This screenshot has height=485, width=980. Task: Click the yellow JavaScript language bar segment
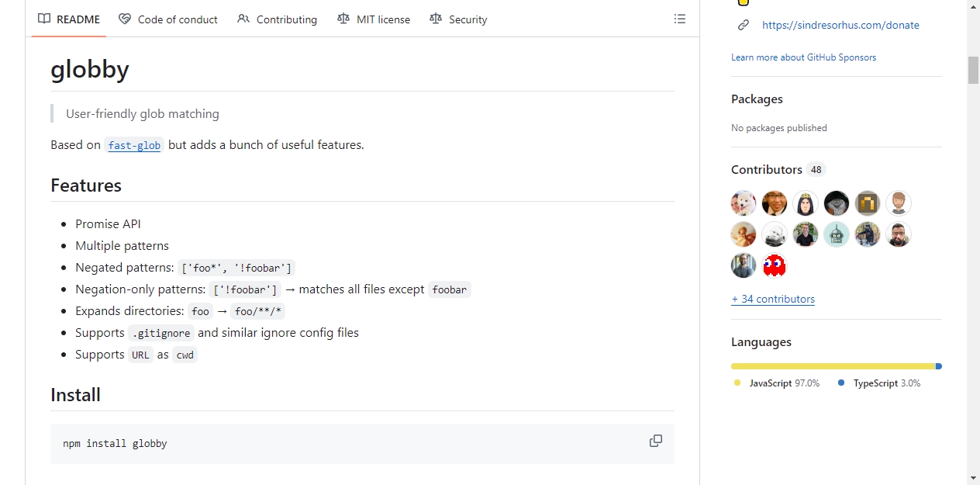pyautogui.click(x=833, y=366)
